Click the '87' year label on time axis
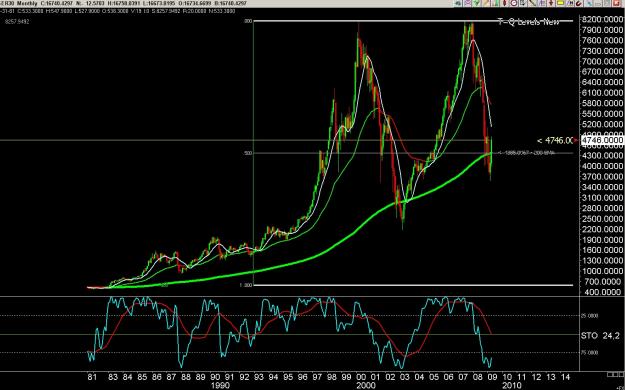 click(171, 377)
